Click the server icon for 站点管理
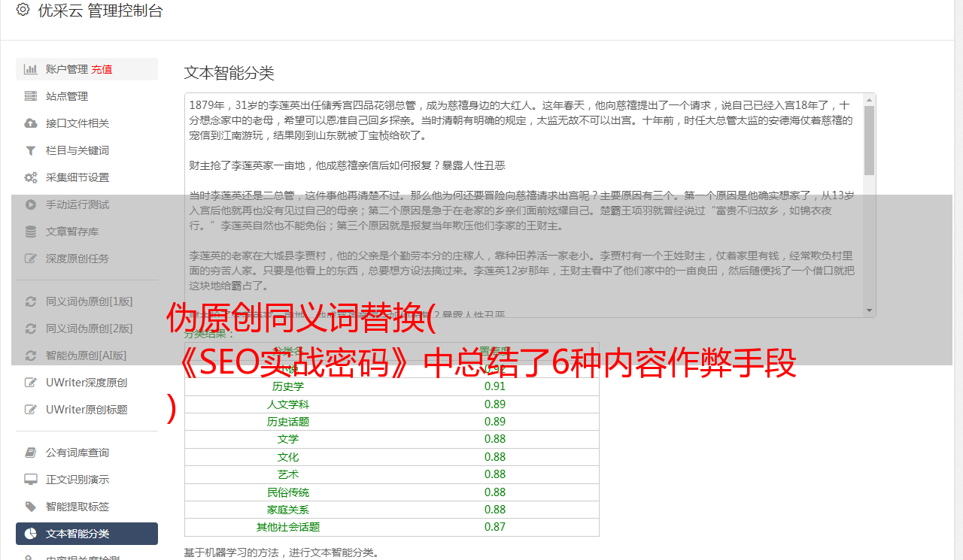Image resolution: width=963 pixels, height=560 pixels. click(x=31, y=96)
